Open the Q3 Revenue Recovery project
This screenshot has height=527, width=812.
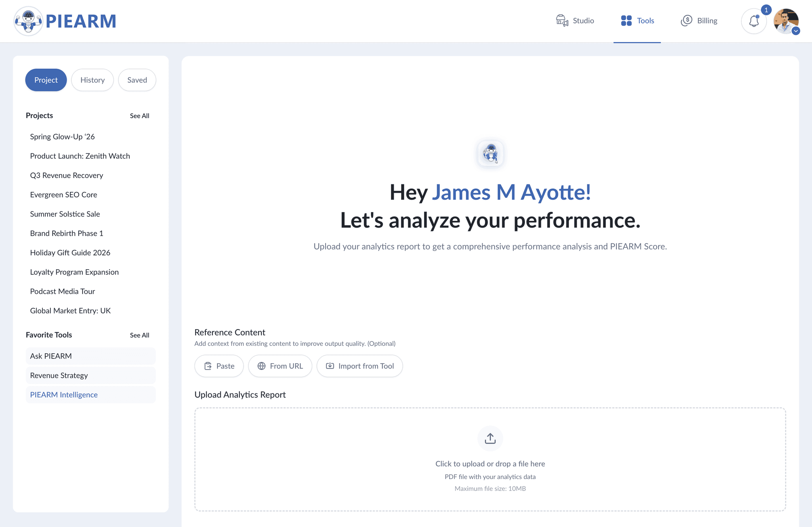pos(67,176)
